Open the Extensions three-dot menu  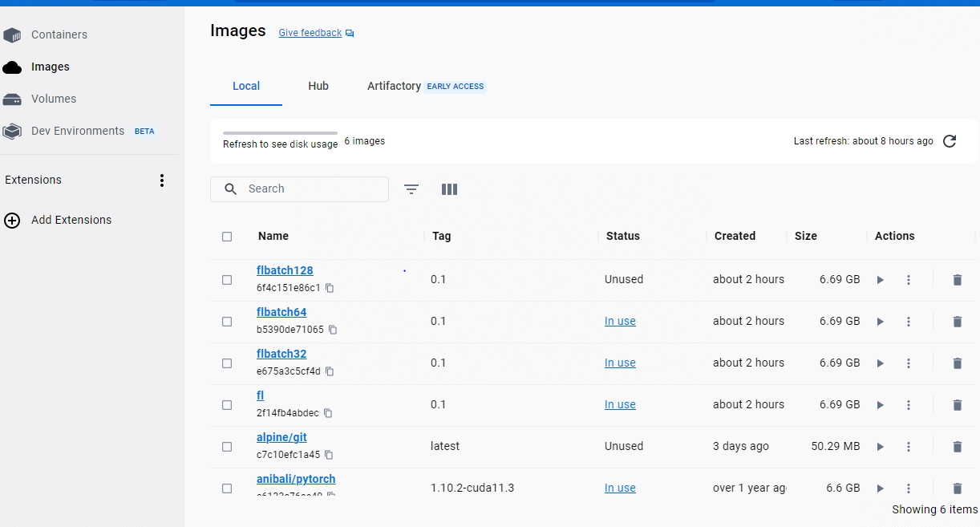[162, 180]
